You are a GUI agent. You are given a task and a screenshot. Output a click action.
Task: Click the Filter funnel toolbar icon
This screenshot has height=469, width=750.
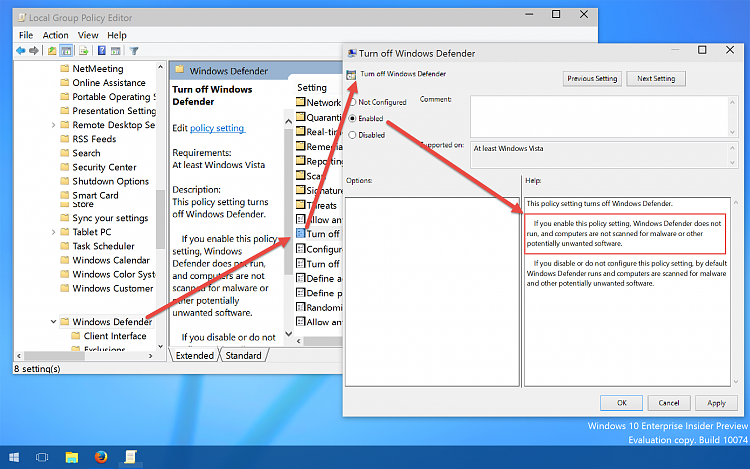134,51
